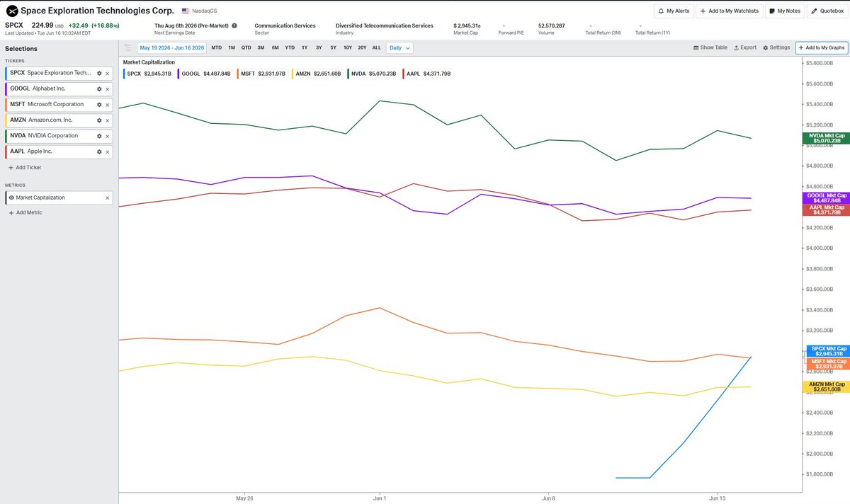Click SPCX Mkt Cap axis label
Image resolution: width=850 pixels, height=504 pixels.
click(x=827, y=351)
